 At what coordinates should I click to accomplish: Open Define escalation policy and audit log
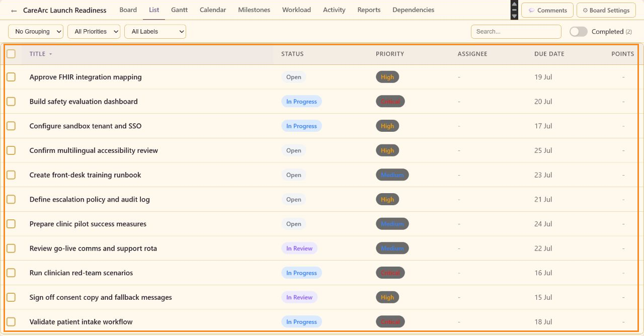click(x=90, y=199)
